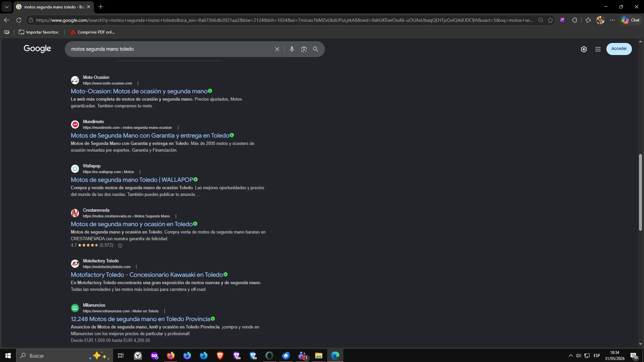Open the favorites list panel
Image resolution: width=644 pixels, height=362 pixels.
point(588,20)
